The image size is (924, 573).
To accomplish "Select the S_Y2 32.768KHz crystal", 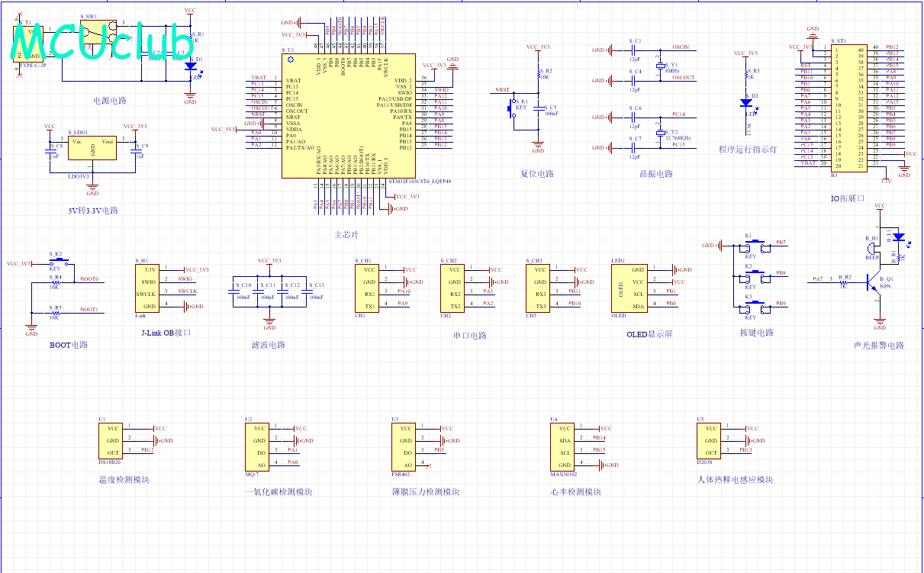I will 660,132.
